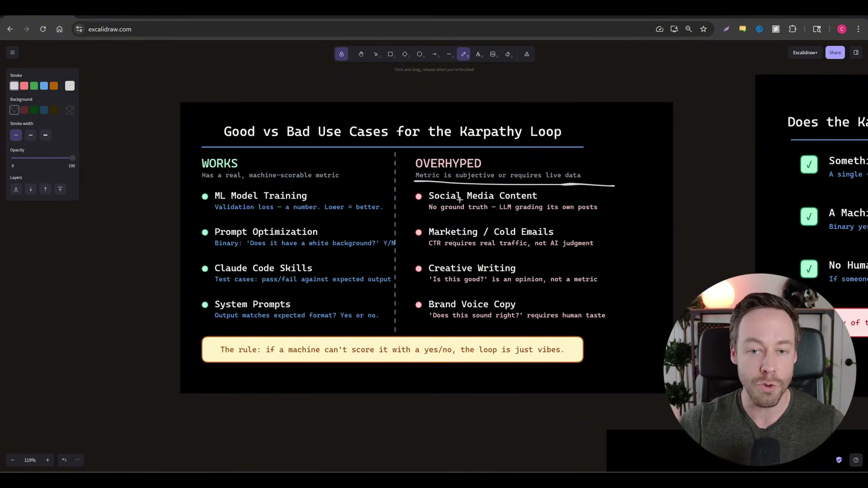Open the Excalidraw hamburger main menu
Image resolution: width=868 pixels, height=488 pixels.
(x=13, y=52)
